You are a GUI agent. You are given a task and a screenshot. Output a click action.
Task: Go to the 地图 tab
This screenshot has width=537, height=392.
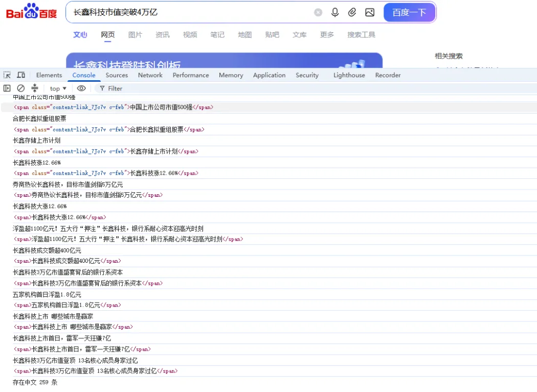click(x=244, y=35)
